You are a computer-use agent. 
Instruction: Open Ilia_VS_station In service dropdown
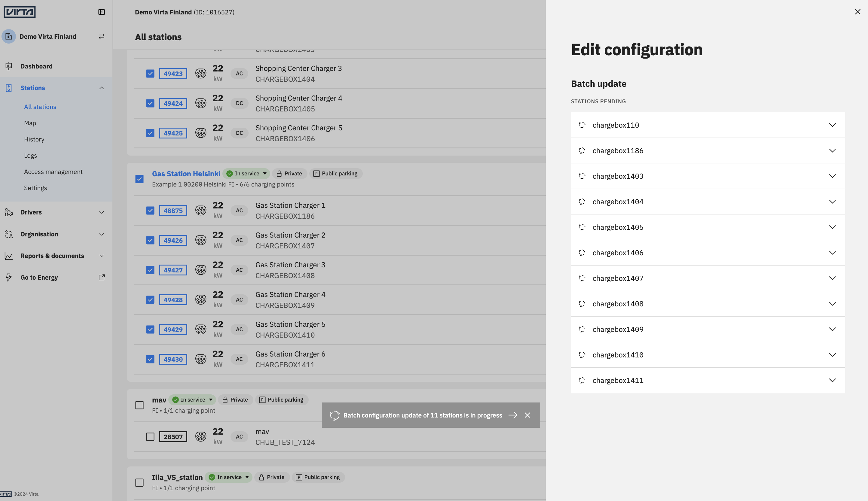pos(229,477)
